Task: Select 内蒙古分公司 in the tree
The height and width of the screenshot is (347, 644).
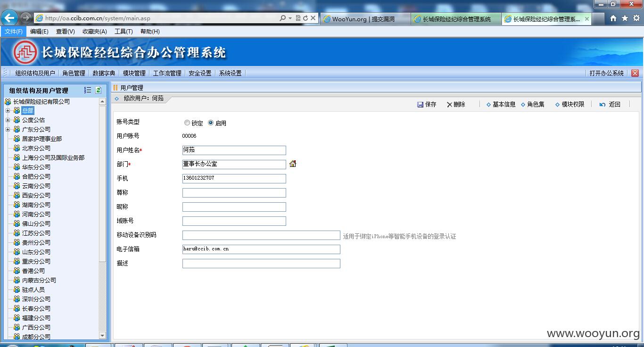Action: 39,280
